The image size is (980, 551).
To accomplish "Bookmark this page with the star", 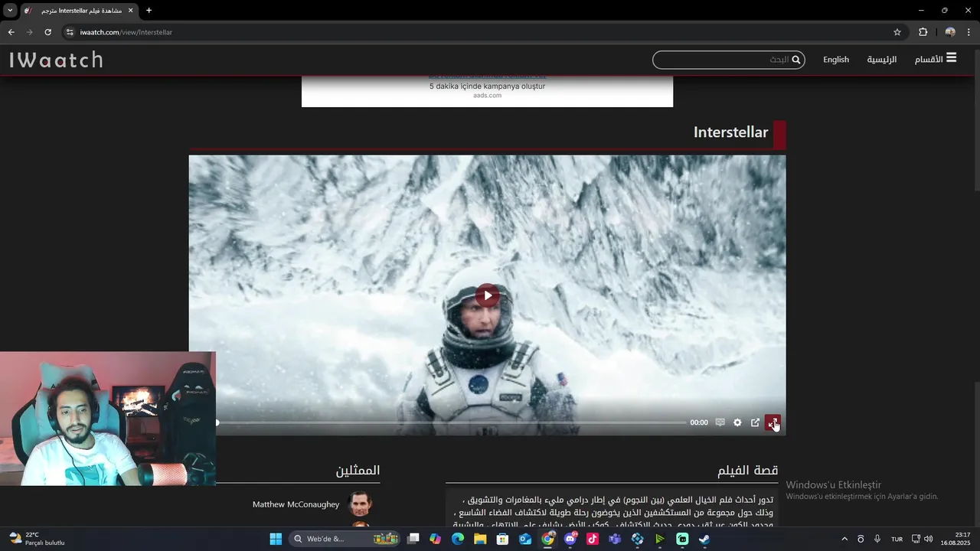I will 897,32.
